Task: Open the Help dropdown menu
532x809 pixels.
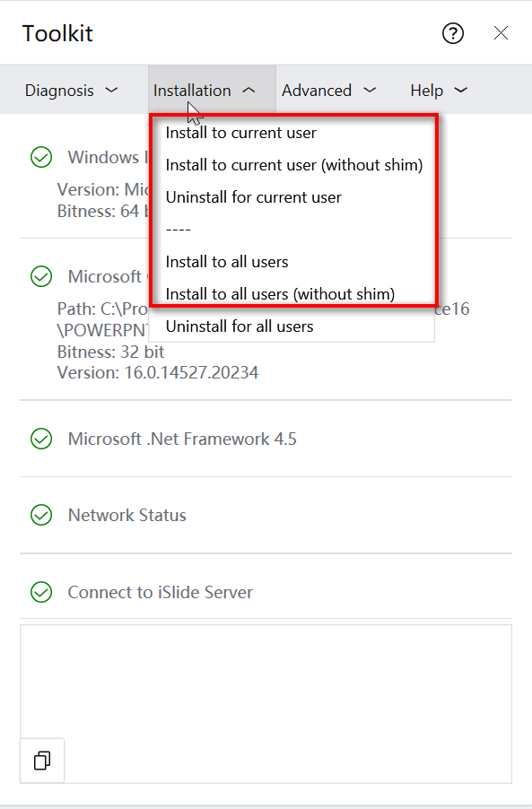Action: coord(439,91)
